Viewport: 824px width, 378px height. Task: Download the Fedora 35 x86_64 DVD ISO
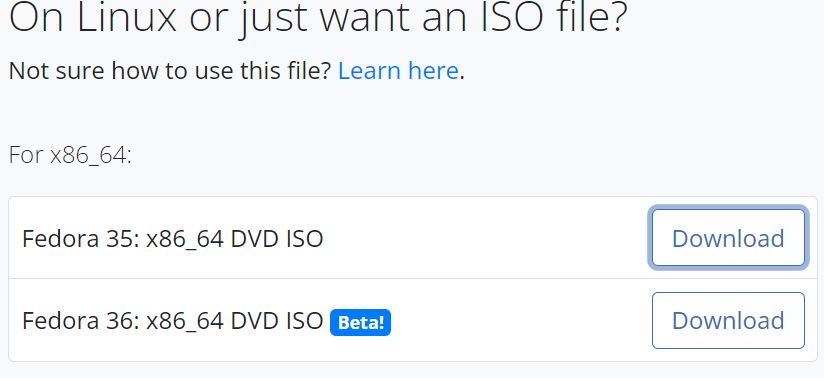(x=728, y=238)
